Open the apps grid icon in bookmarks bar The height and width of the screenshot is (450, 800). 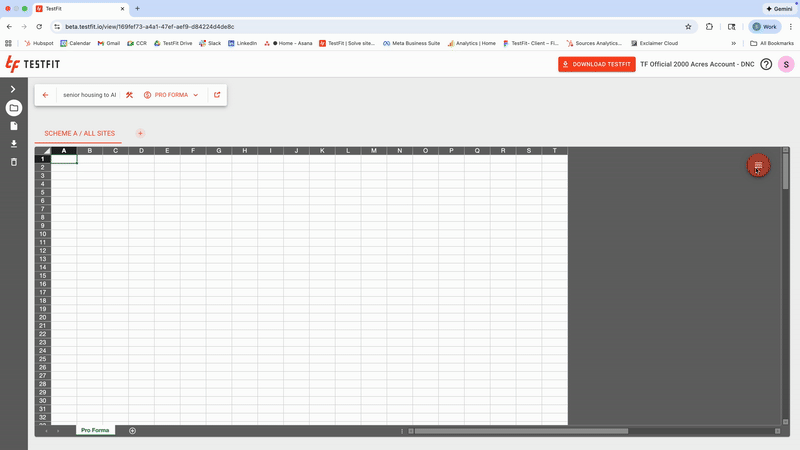[x=8, y=43]
